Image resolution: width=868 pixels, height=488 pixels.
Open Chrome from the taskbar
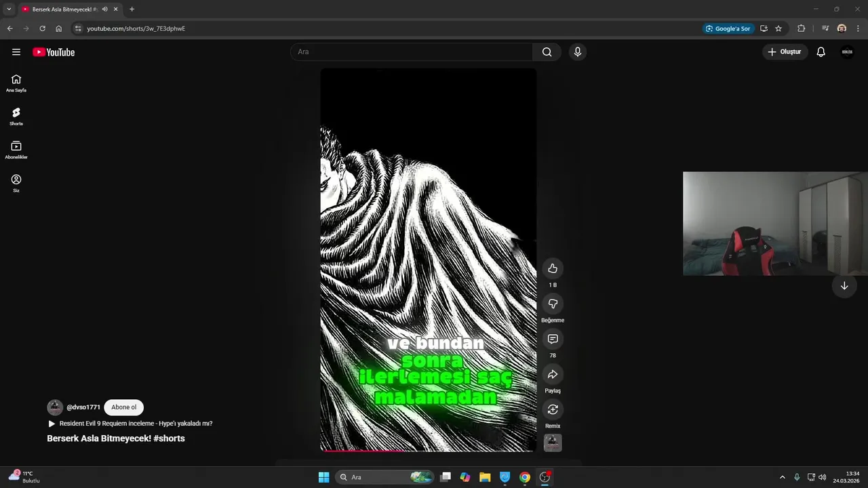pos(524,477)
